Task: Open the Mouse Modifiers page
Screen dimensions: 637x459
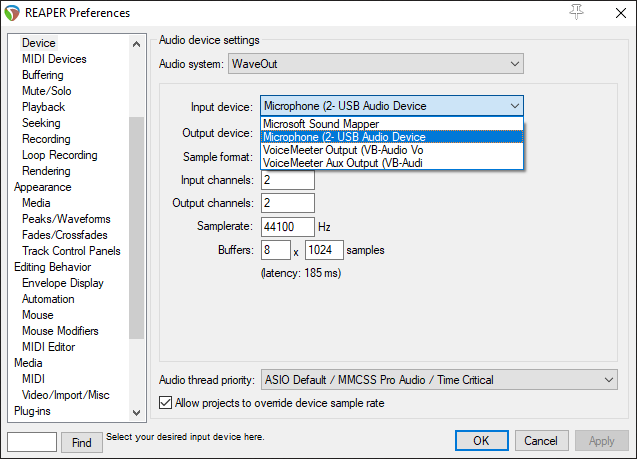Action: (61, 331)
